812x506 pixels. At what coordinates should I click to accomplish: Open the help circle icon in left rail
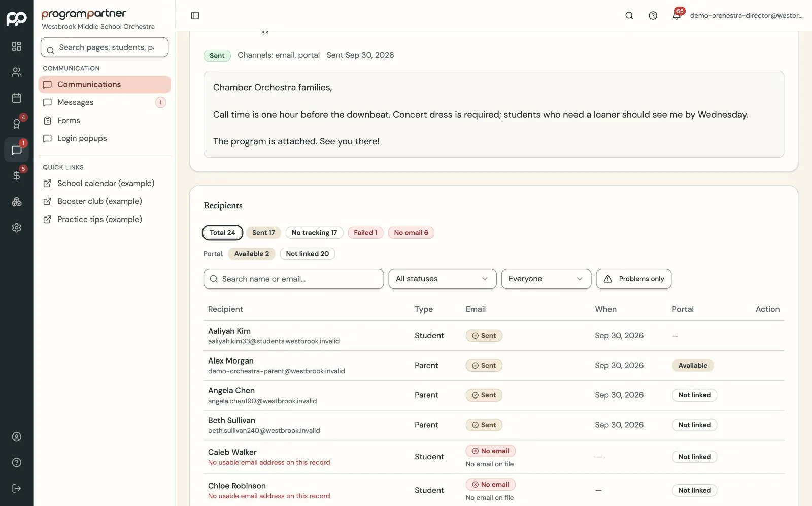pyautogui.click(x=17, y=462)
